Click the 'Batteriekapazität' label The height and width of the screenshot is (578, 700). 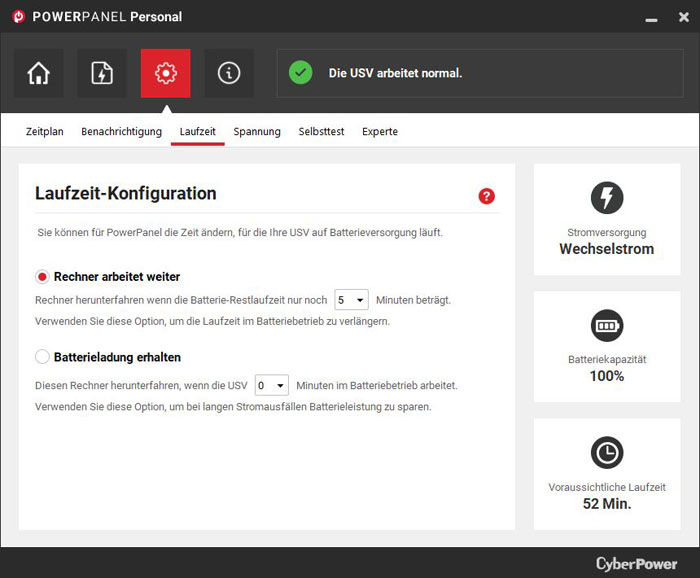pyautogui.click(x=607, y=359)
